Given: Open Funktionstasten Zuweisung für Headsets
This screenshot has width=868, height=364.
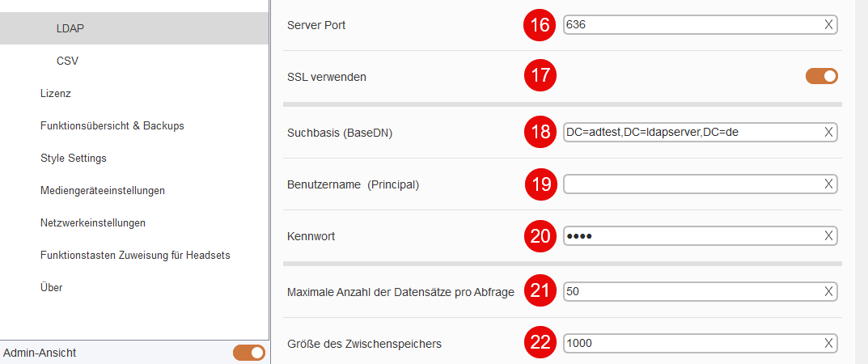Looking at the screenshot, I should (x=135, y=256).
